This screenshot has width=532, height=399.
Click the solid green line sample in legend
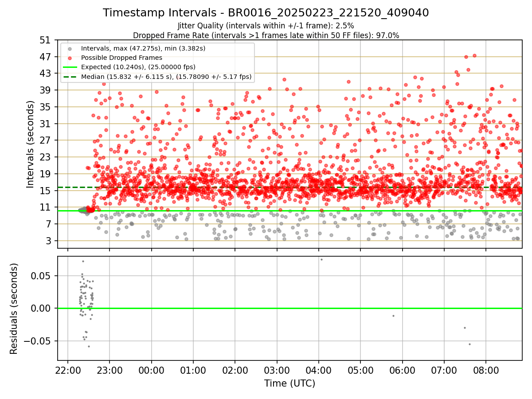(70, 67)
